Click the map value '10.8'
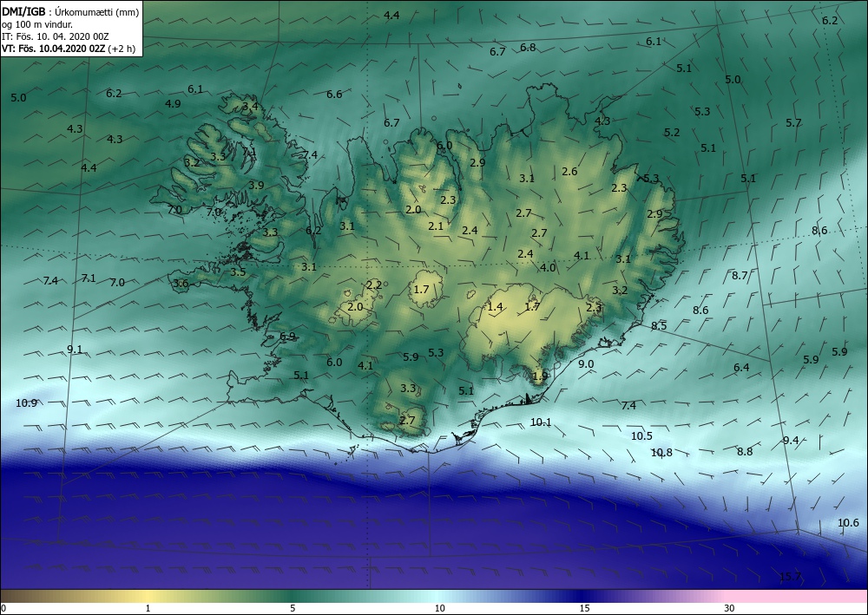This screenshot has width=868, height=615. click(661, 453)
